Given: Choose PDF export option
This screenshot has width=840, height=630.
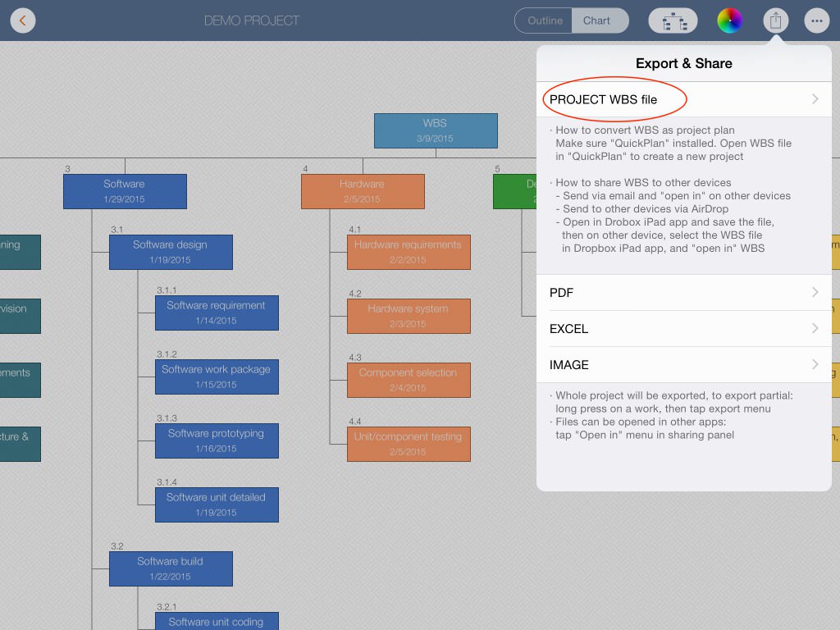Looking at the screenshot, I should click(x=562, y=293).
